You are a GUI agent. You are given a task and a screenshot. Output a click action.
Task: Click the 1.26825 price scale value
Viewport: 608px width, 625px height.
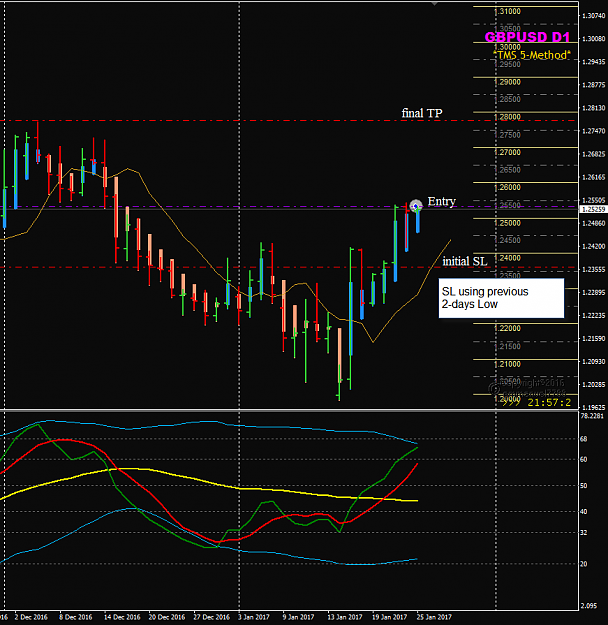point(593,154)
